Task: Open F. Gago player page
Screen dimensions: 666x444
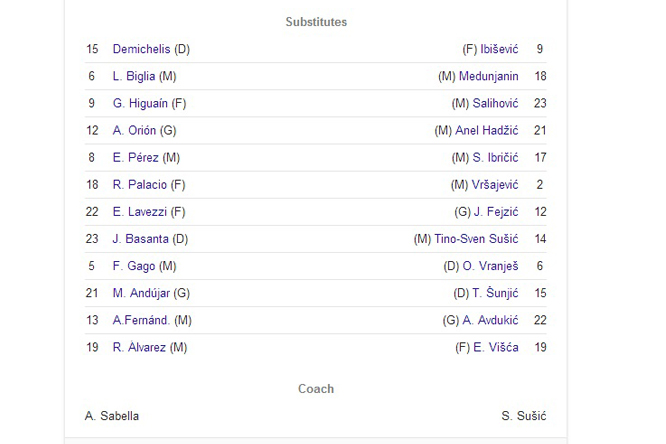Action: [x=134, y=266]
